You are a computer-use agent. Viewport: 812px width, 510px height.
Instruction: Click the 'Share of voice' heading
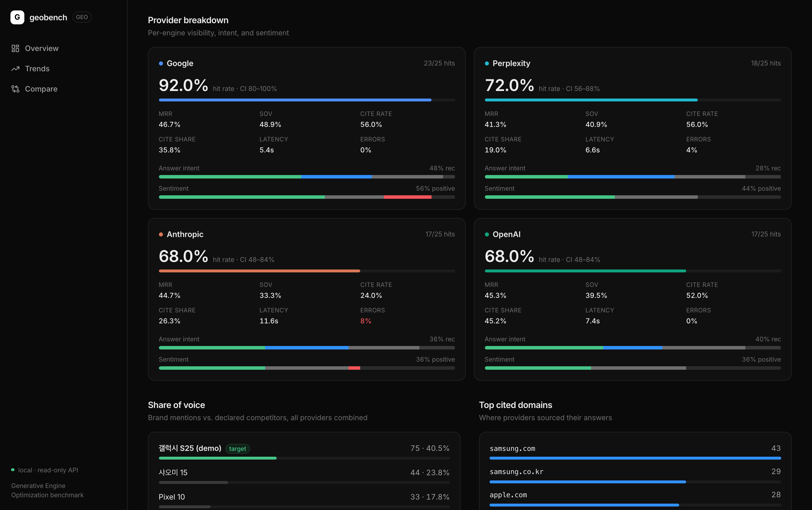pos(176,405)
